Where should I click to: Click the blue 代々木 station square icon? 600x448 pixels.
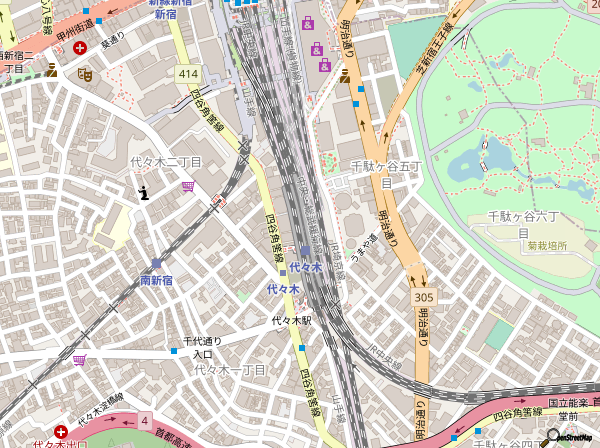305,251
